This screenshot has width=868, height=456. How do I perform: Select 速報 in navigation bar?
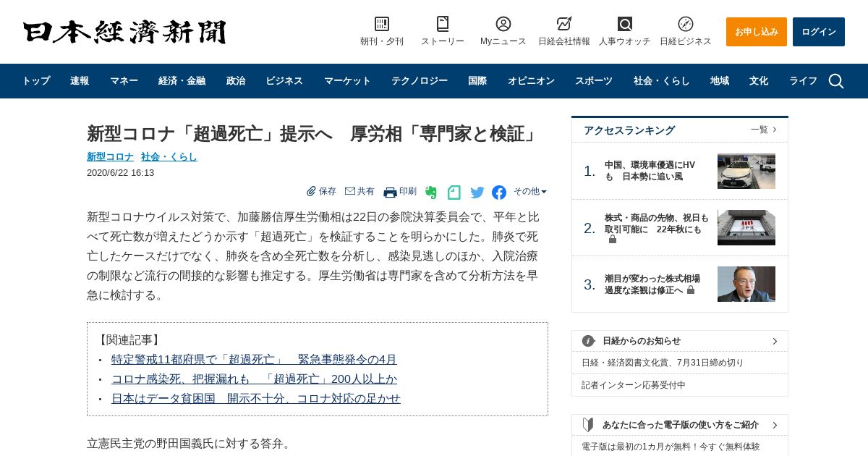tap(80, 81)
